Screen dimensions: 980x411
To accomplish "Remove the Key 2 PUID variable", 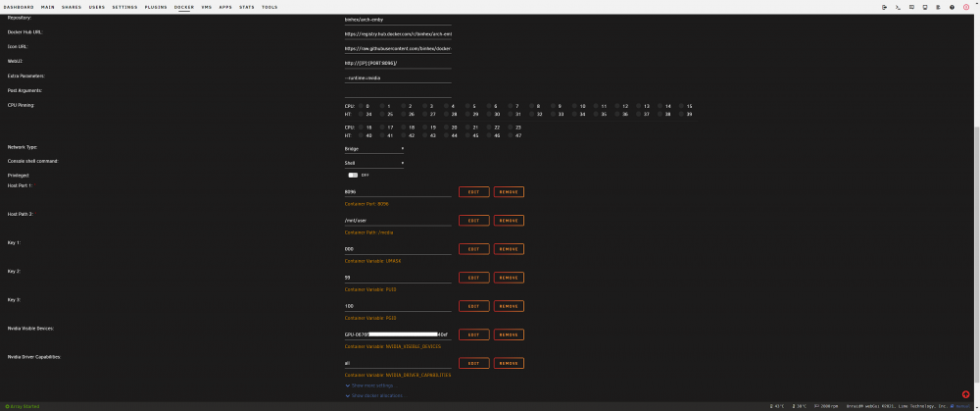I will pos(509,278).
